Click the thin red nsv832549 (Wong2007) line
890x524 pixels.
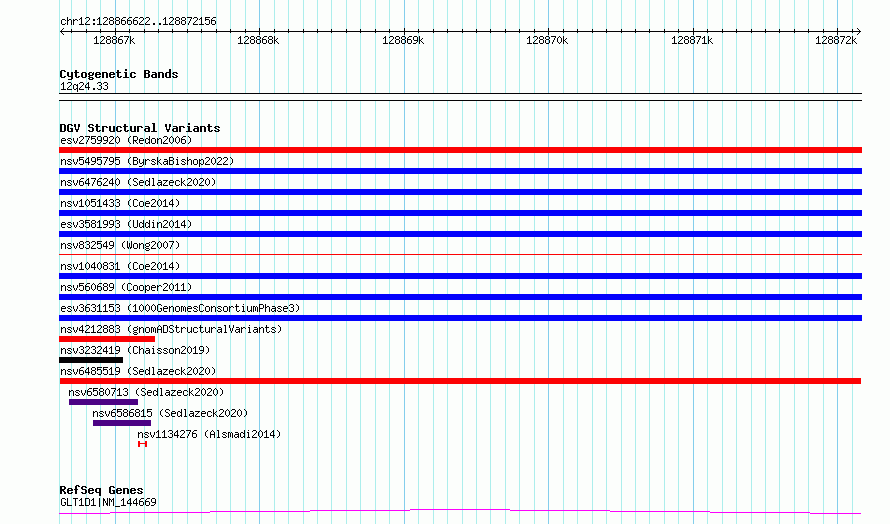click(460, 254)
